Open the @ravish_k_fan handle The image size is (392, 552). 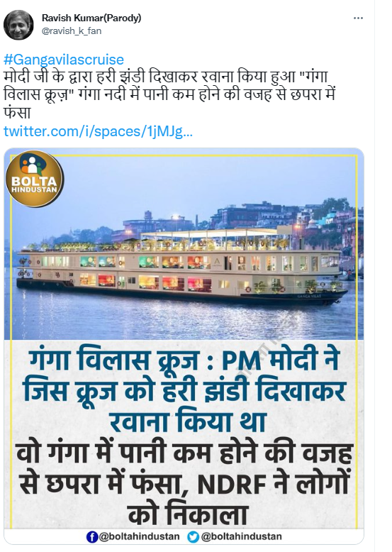[72, 31]
